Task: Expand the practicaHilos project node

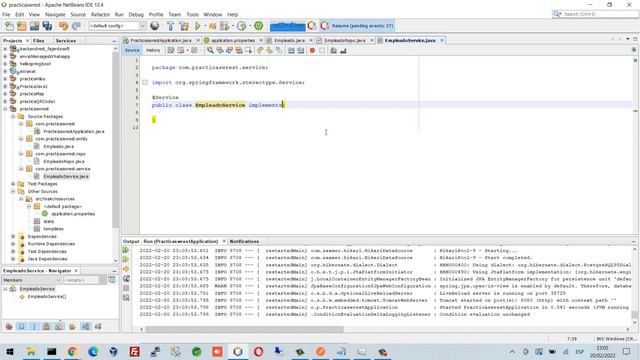Action: pyautogui.click(x=5, y=79)
